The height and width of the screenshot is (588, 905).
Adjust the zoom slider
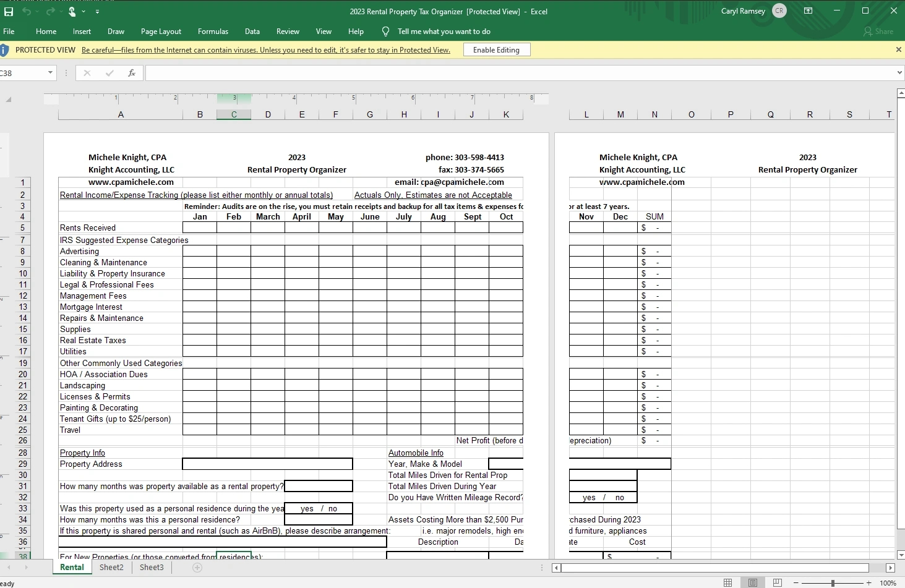point(831,582)
